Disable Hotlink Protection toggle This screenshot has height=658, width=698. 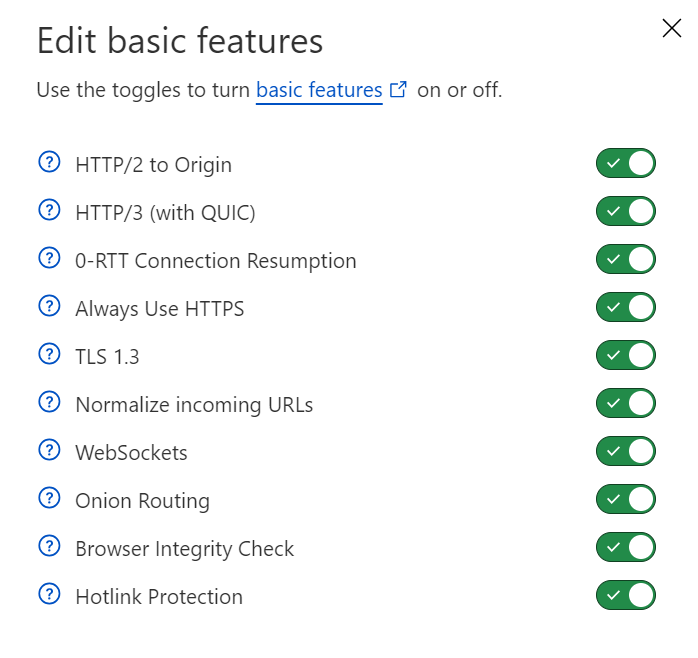pos(626,596)
